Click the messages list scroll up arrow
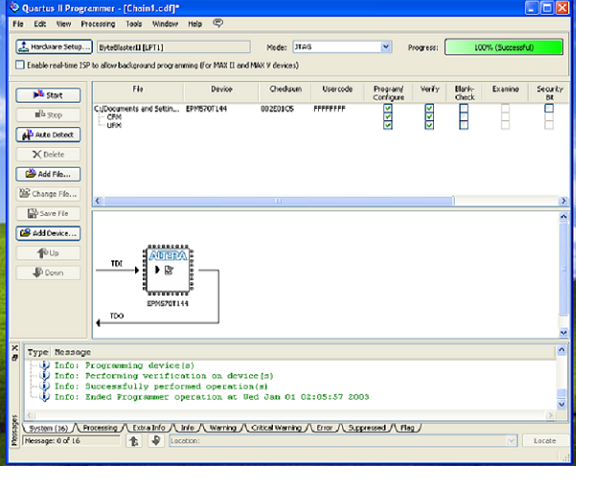This screenshot has width=613, height=480. coord(561,350)
